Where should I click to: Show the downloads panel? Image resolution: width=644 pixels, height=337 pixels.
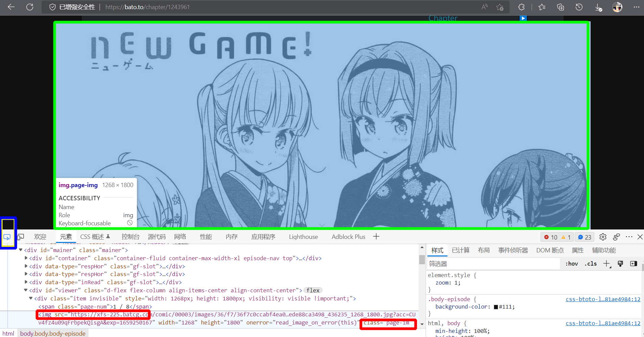[598, 7]
